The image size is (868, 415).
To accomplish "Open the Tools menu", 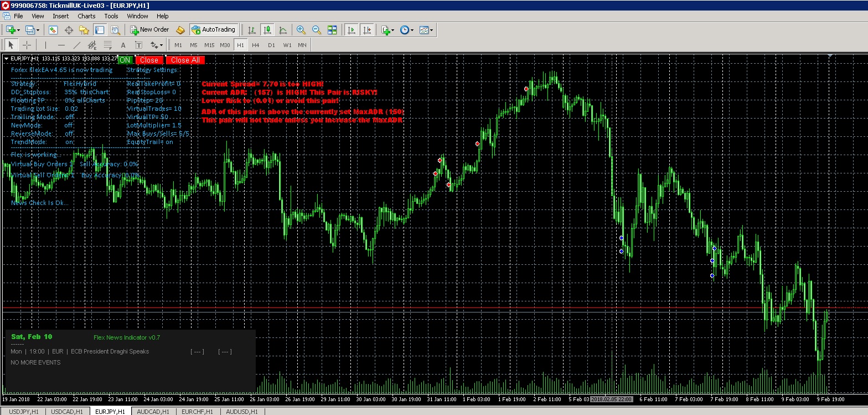I will 111,16.
